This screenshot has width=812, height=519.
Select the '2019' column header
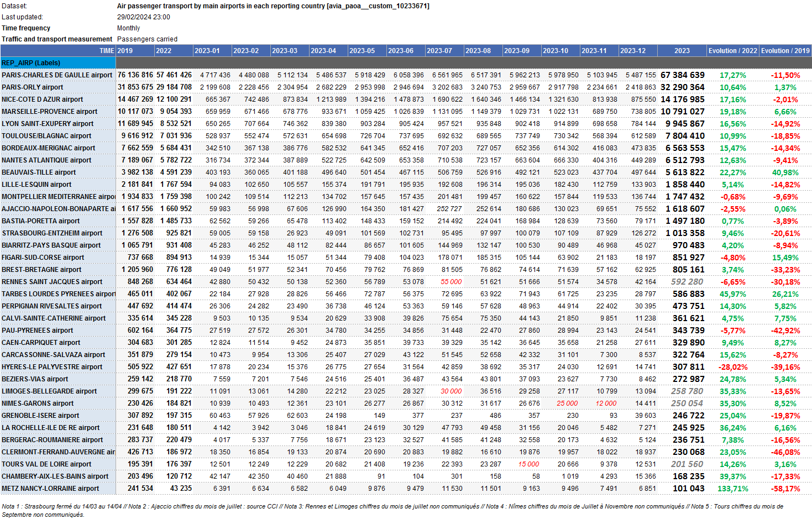click(135, 50)
